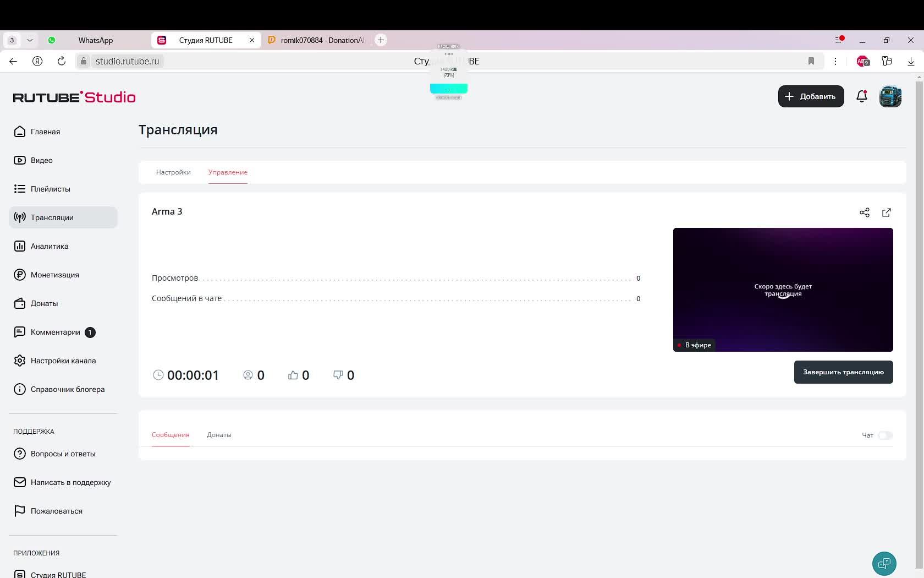924x578 pixels.
Task: Toggle the Чат switch
Action: [886, 435]
